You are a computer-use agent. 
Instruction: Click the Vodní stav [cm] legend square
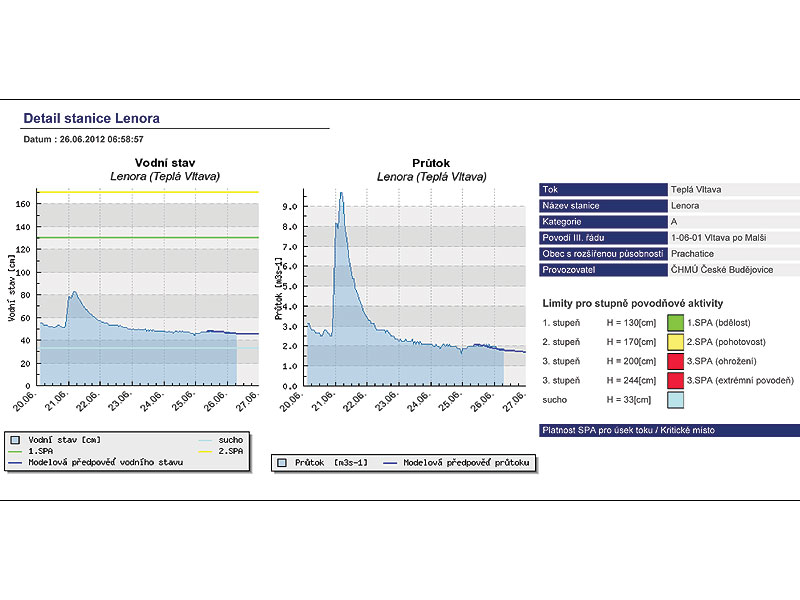(15, 440)
